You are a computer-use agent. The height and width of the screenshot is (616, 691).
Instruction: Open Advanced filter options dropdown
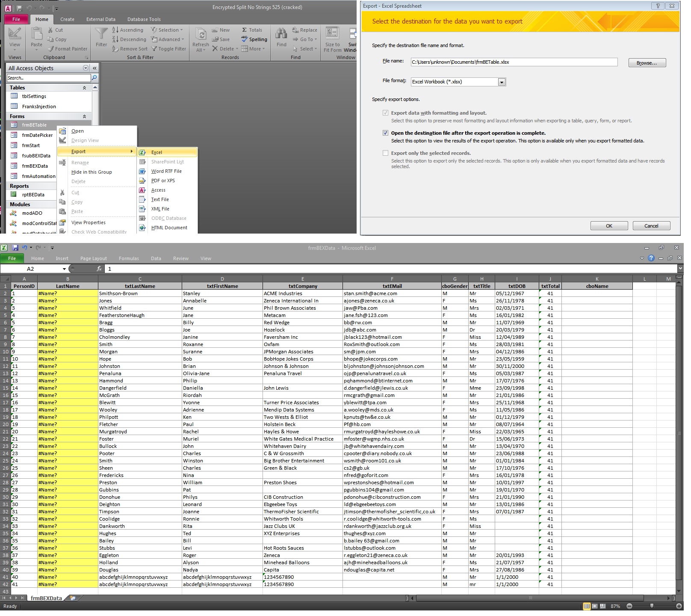[168, 39]
